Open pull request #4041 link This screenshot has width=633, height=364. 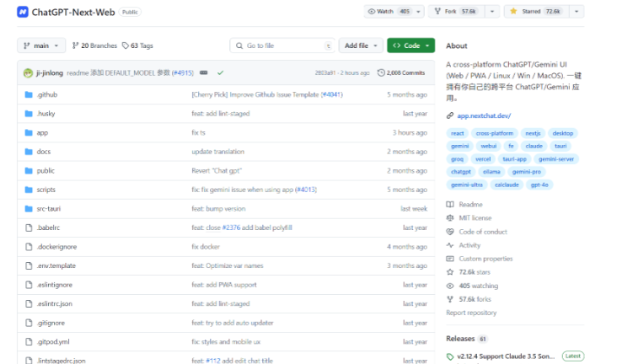[331, 95]
